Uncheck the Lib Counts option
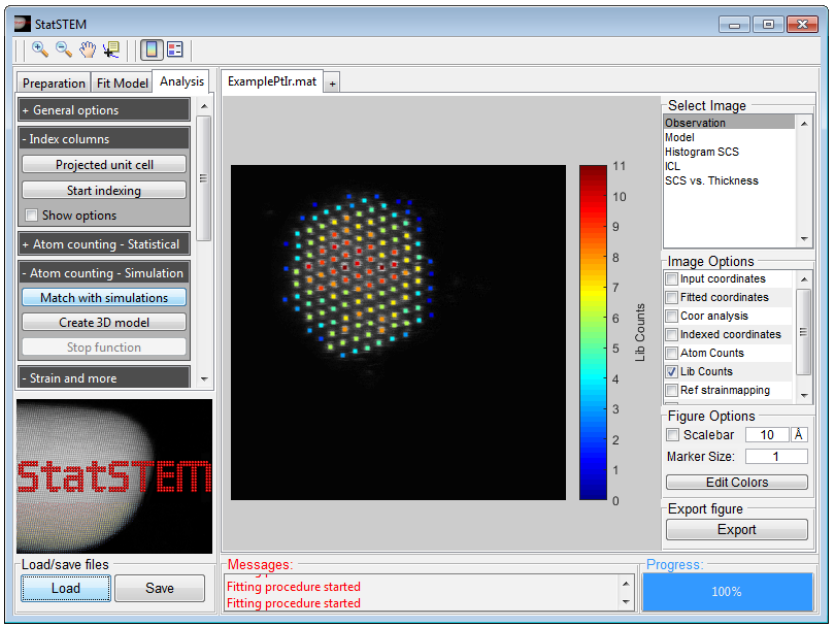Image resolution: width=834 pixels, height=627 pixels. pyautogui.click(x=672, y=372)
